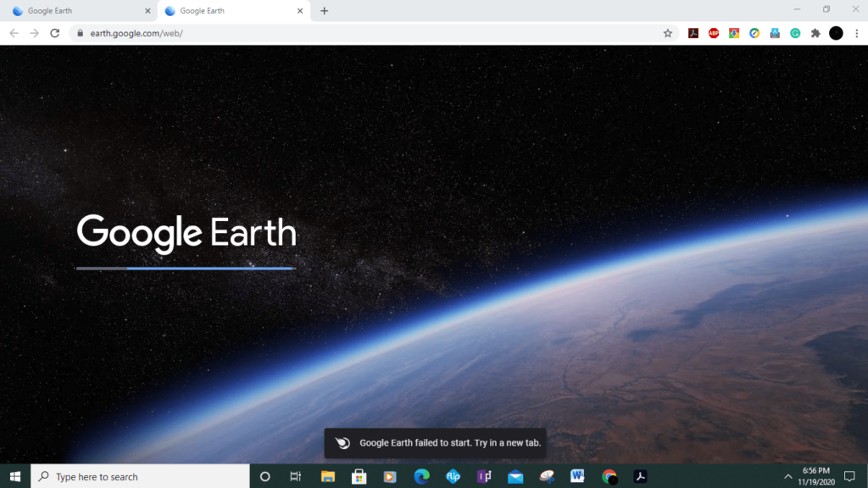Open Microsoft Store from the taskbar
This screenshot has width=868, height=488.
coord(359,476)
